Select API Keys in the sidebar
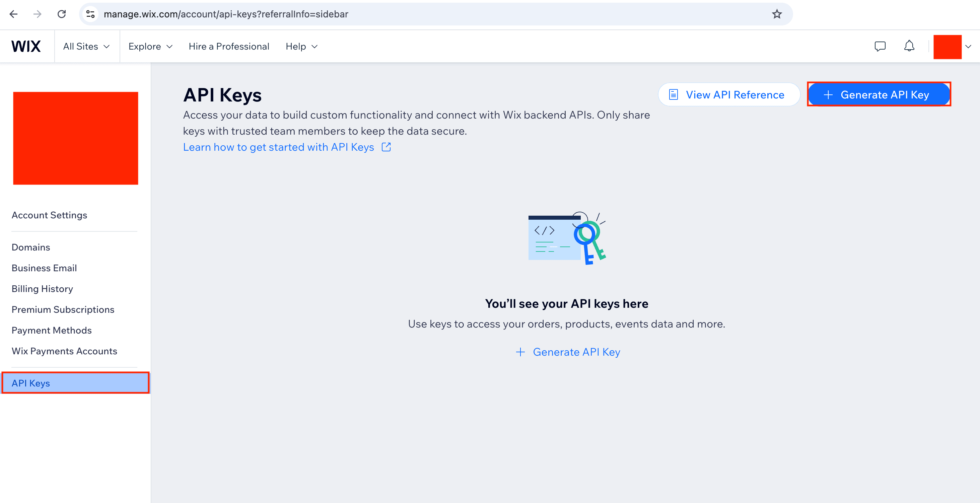This screenshot has width=980, height=503. coord(75,383)
